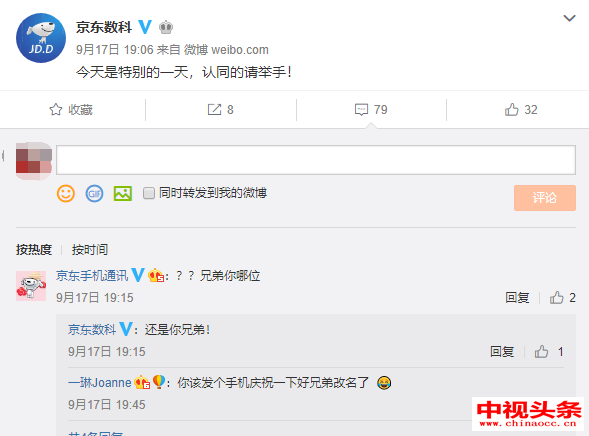Open the 京东手机通讯 username link
This screenshot has height=436, width=589.
click(x=92, y=276)
